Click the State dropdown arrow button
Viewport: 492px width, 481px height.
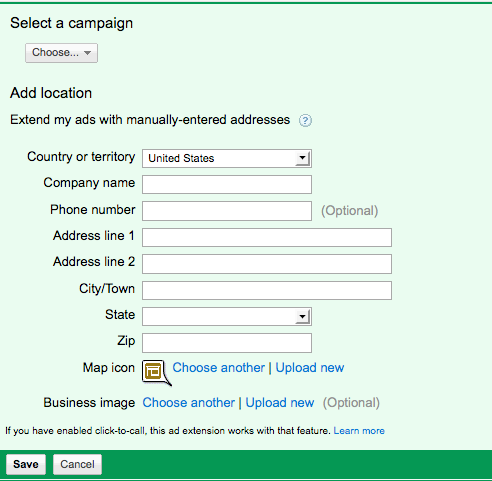point(302,316)
